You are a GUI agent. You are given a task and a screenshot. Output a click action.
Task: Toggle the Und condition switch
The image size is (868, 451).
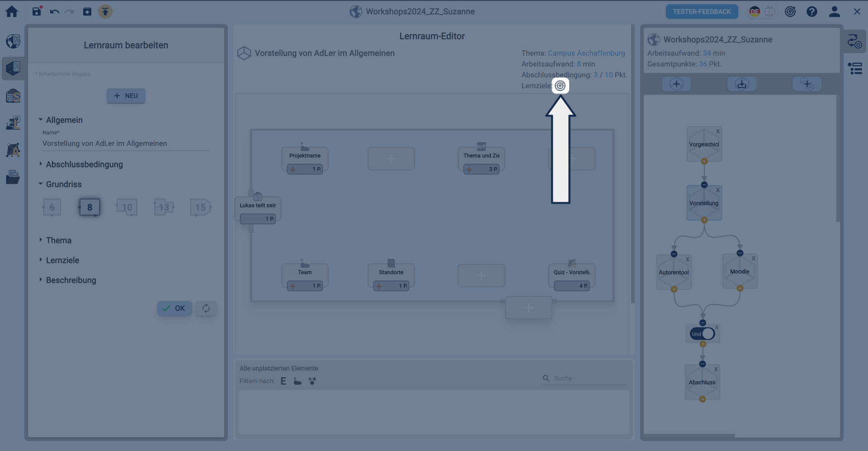pos(703,334)
